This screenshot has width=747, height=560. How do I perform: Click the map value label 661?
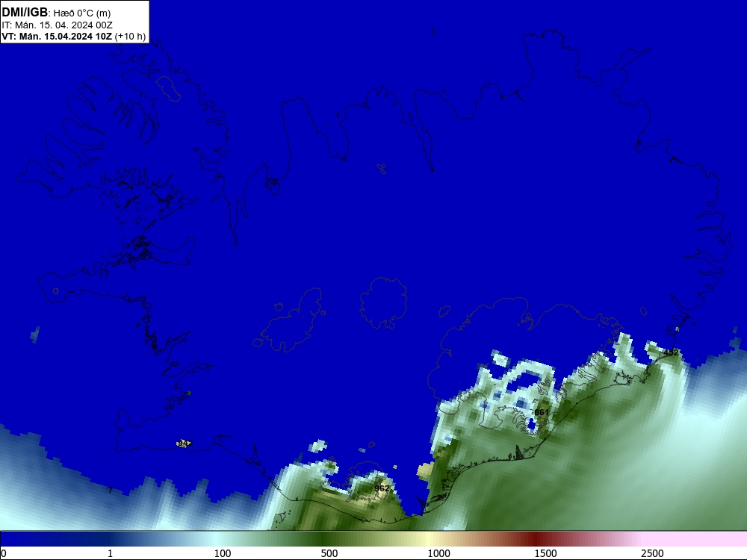pyautogui.click(x=542, y=412)
